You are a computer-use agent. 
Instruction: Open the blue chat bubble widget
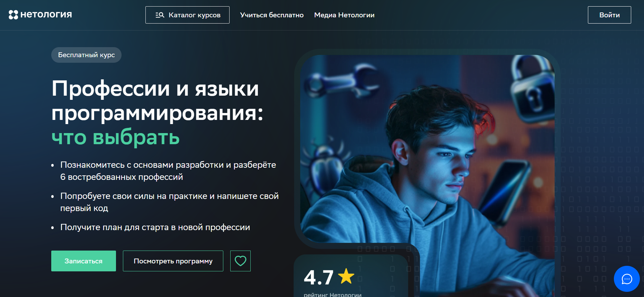click(x=627, y=279)
